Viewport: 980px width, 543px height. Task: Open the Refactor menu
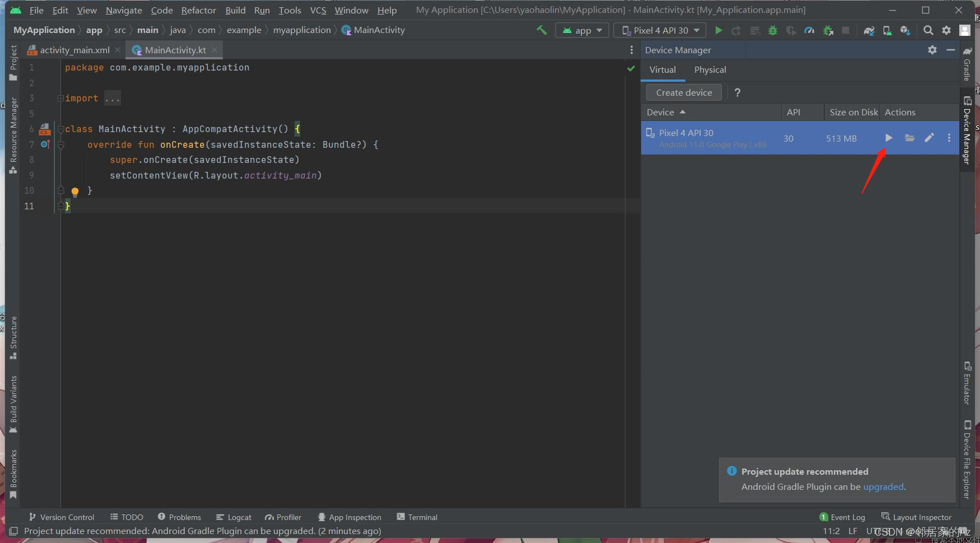click(x=199, y=10)
